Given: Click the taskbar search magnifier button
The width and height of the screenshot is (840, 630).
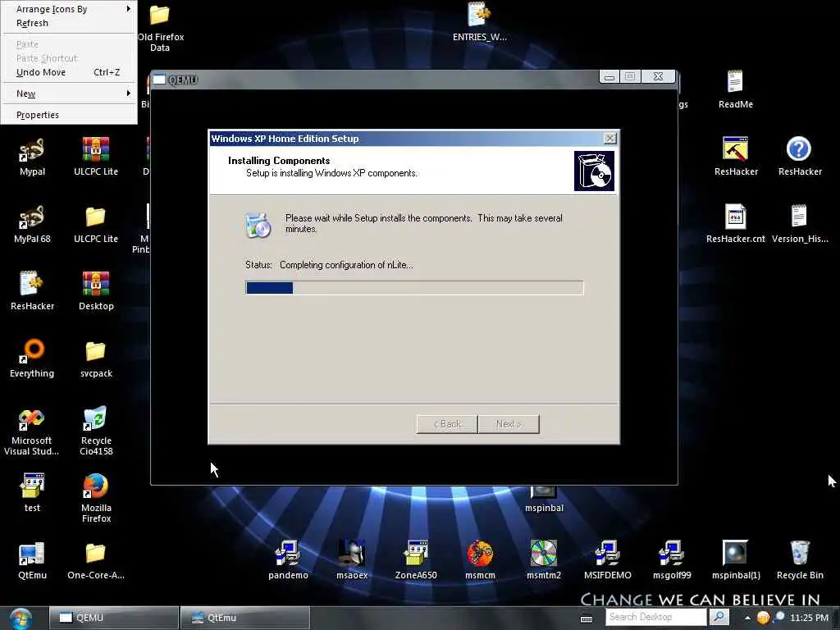Looking at the screenshot, I should pos(719,617).
